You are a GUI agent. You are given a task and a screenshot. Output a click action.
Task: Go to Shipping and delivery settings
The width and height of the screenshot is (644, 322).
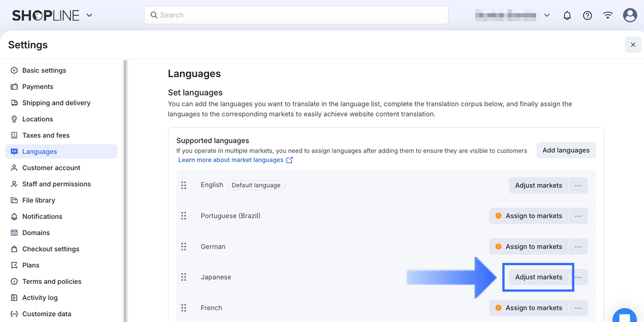[56, 103]
